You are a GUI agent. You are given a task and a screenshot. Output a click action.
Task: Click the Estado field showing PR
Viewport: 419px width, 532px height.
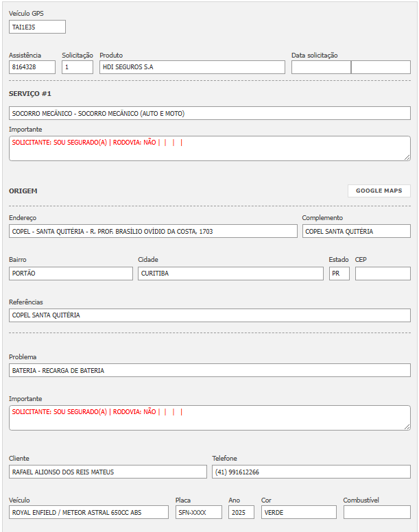pyautogui.click(x=339, y=273)
